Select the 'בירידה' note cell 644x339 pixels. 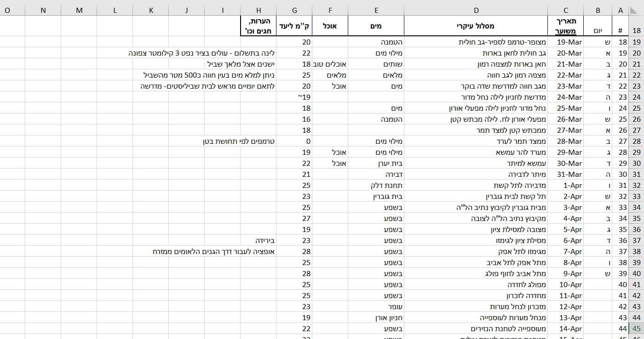coord(265,240)
